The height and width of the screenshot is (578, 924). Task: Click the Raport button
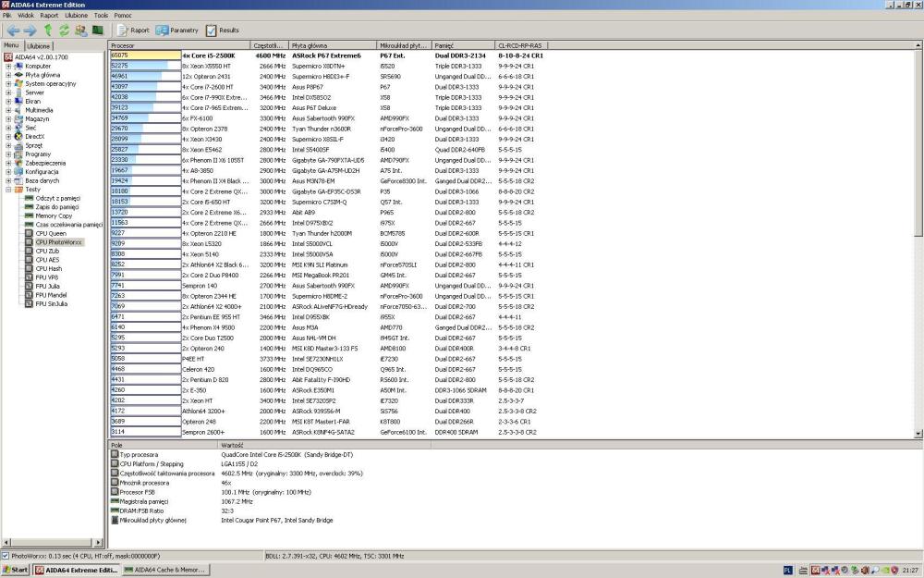134,31
